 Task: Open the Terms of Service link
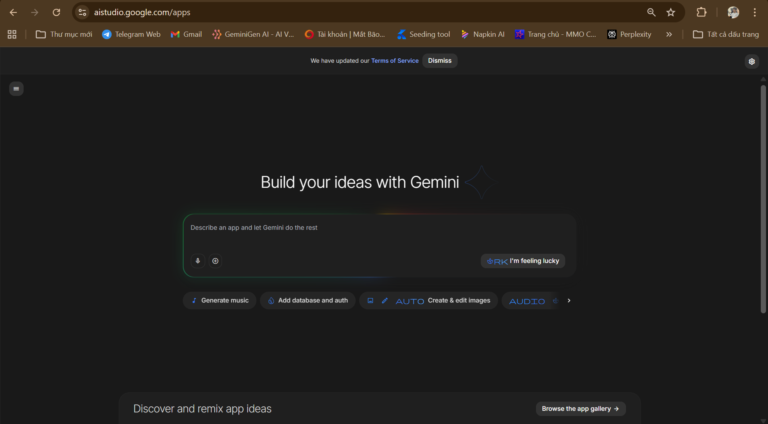point(395,61)
